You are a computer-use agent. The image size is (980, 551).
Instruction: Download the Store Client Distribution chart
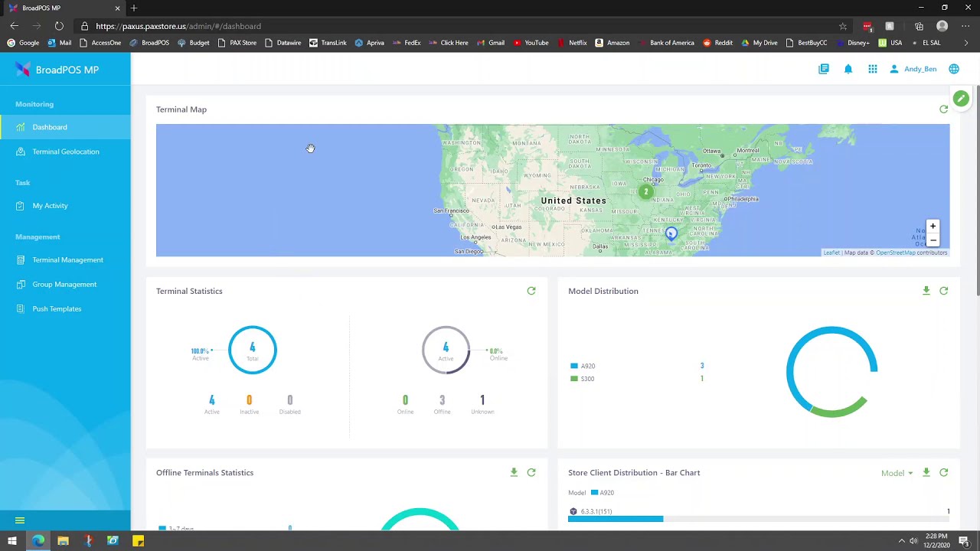926,473
